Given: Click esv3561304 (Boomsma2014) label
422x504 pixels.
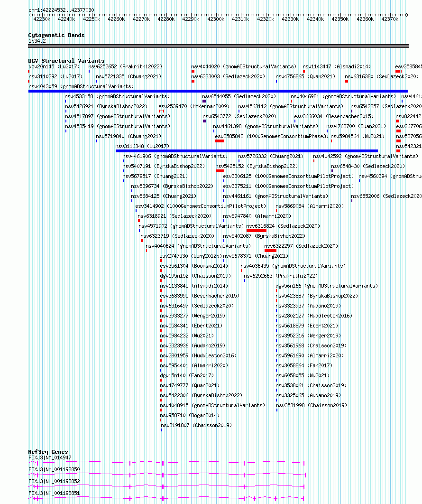Looking at the screenshot, I should coord(194,266).
